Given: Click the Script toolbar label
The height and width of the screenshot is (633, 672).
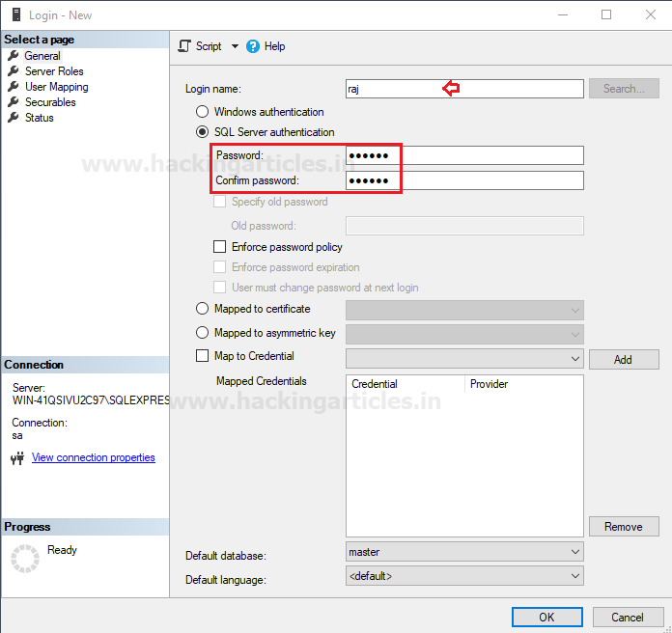Looking at the screenshot, I should point(209,46).
